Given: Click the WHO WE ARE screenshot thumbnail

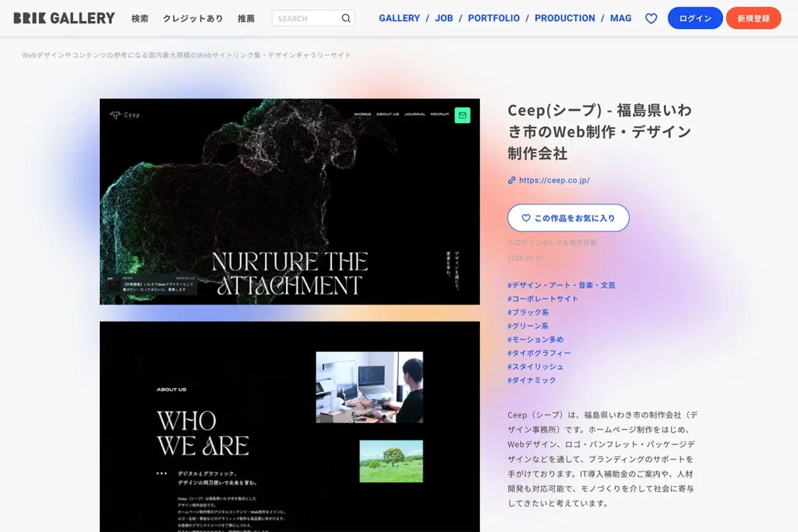Looking at the screenshot, I should coord(290,427).
